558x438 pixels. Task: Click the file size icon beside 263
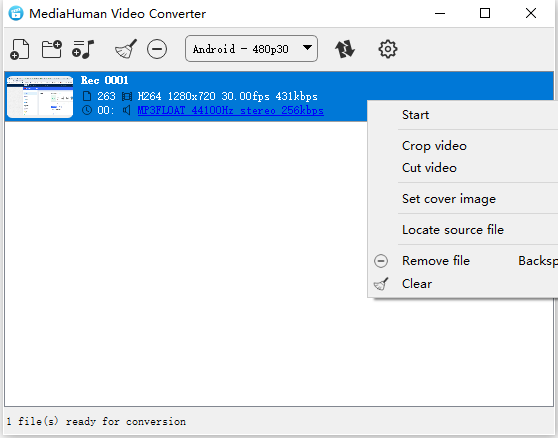pos(87,96)
